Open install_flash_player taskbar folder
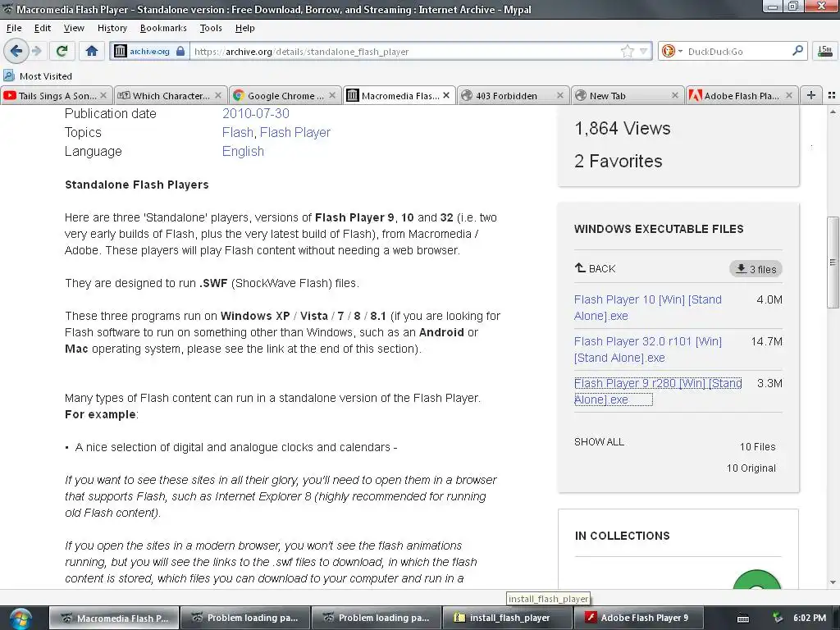Screen dimensions: 840x630 (507, 618)
